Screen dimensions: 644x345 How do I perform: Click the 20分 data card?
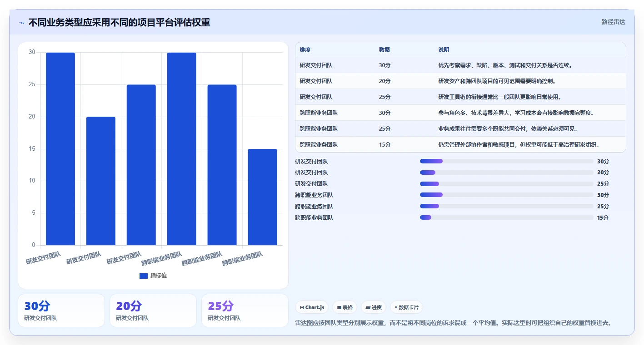(x=153, y=310)
